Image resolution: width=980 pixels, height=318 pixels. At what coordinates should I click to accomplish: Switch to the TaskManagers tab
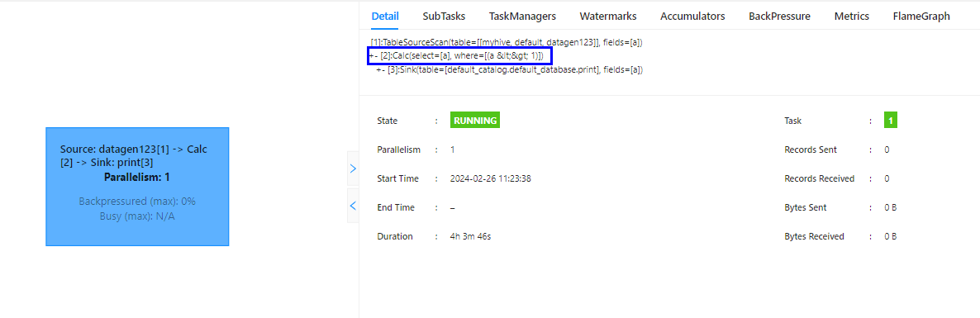522,17
